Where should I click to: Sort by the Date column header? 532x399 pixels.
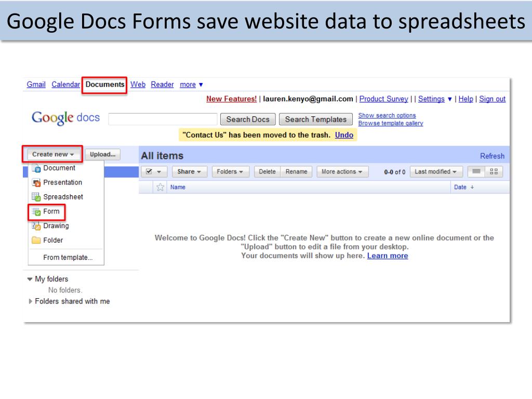[460, 187]
